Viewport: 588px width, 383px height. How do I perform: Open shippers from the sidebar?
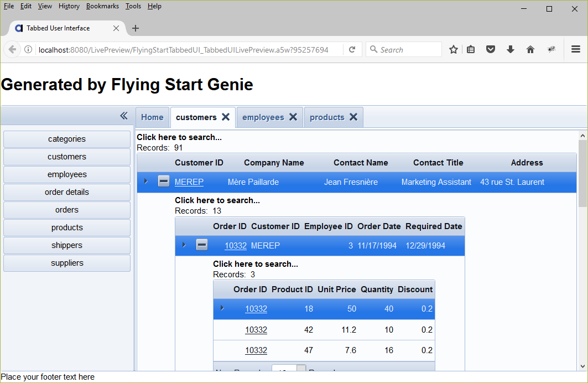point(67,245)
